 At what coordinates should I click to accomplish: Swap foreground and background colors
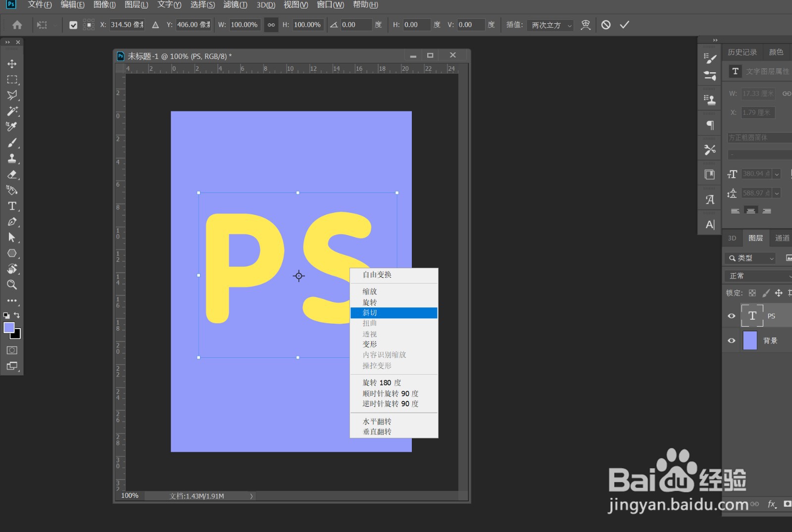[x=17, y=315]
